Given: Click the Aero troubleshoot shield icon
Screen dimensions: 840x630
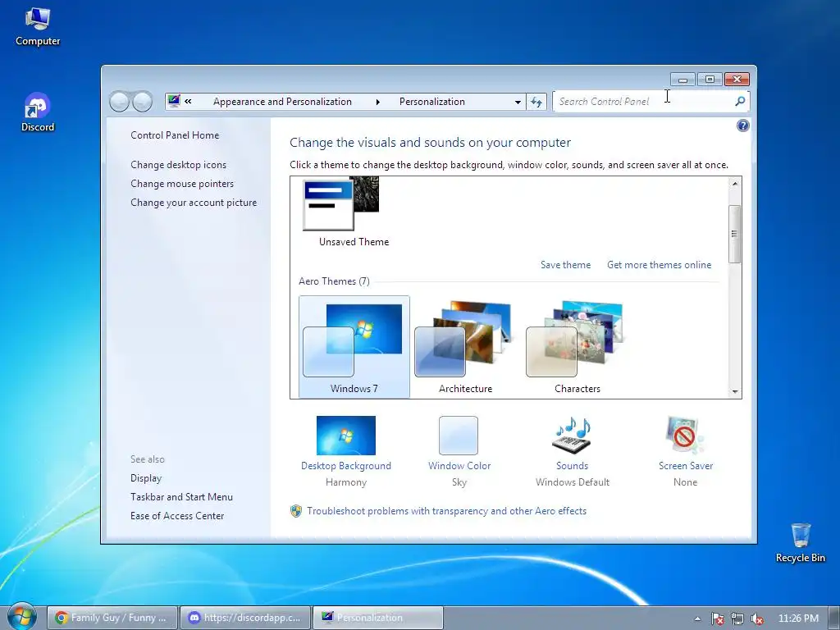Looking at the screenshot, I should (295, 511).
